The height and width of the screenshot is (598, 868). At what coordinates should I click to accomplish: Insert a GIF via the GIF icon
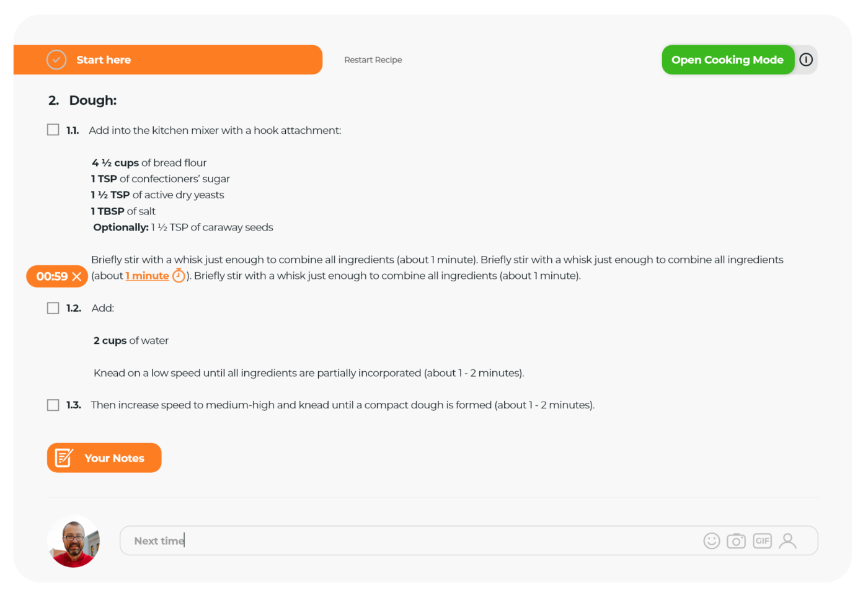click(762, 541)
